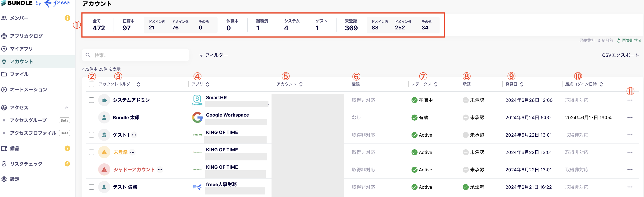The width and height of the screenshot is (644, 197).
Task: Check the テスト 労務 row checkbox
Action: 92,187
